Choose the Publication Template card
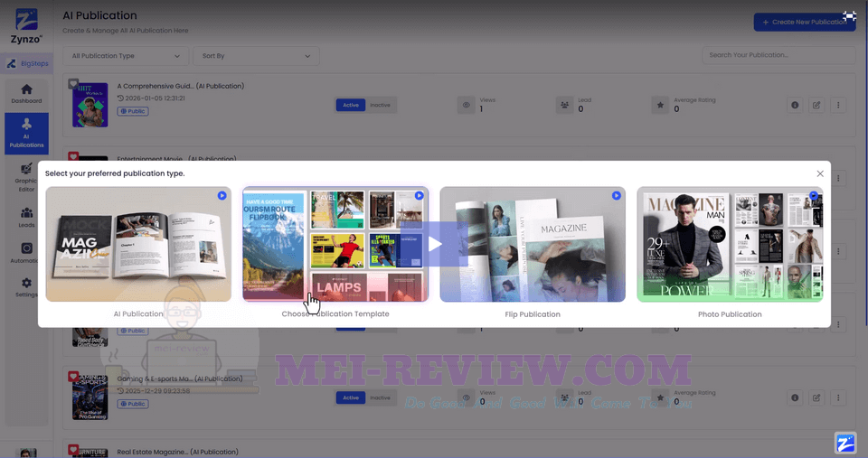 (335, 244)
